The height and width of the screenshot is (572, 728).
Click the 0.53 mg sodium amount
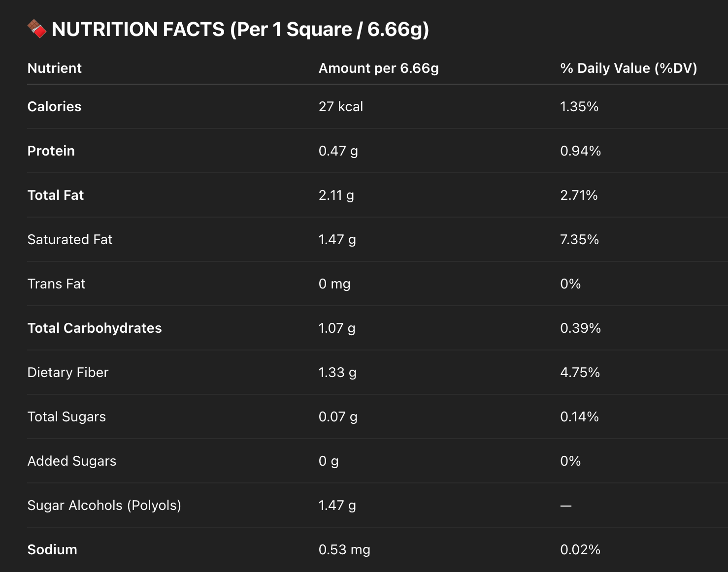pos(344,549)
